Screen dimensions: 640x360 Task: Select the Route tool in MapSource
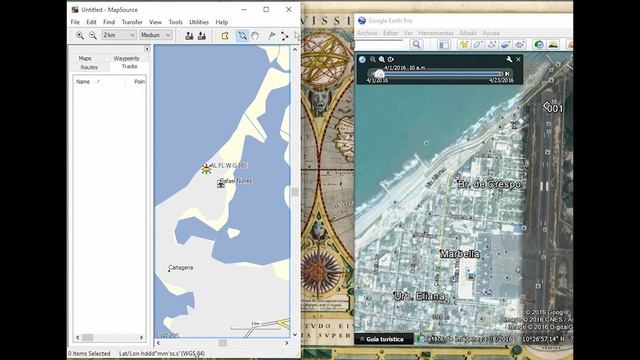coord(284,36)
